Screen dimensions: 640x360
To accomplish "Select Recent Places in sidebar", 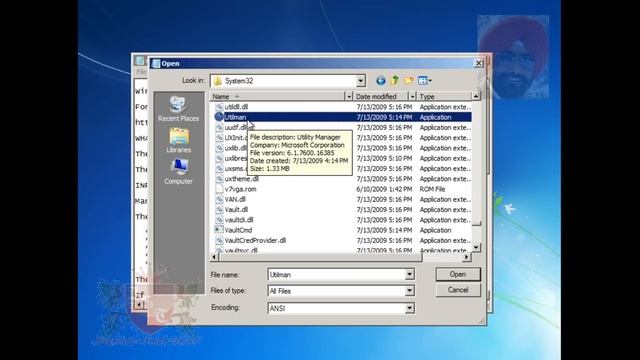I will (x=178, y=109).
